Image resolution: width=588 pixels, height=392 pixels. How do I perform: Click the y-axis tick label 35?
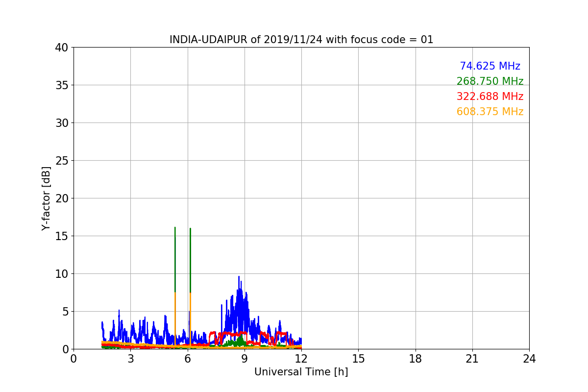[61, 85]
